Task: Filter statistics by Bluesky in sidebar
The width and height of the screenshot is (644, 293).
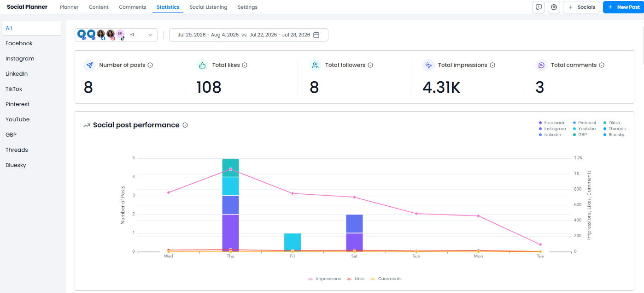Action: pos(32,165)
